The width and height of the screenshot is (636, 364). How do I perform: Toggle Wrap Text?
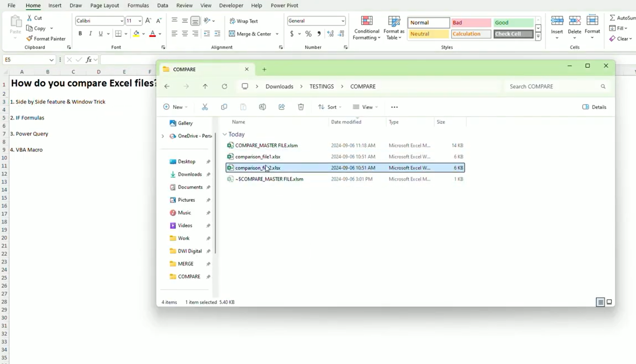[x=244, y=21]
